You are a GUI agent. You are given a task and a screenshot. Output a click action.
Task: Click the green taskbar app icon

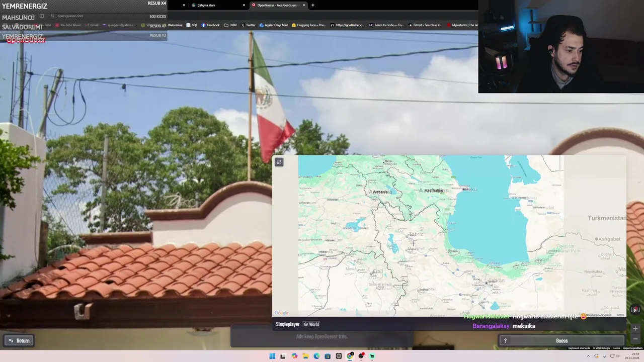(x=372, y=356)
